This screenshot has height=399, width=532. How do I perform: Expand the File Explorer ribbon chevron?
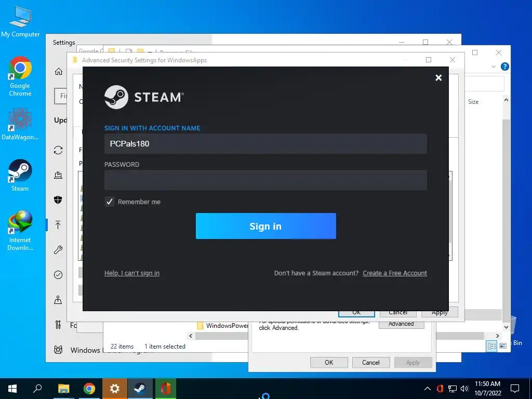[494, 66]
